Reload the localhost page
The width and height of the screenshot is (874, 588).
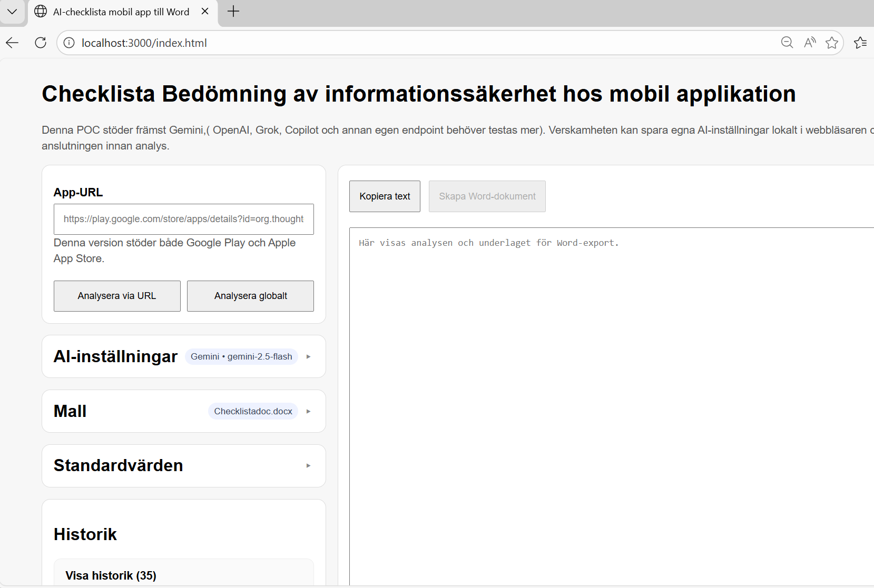(40, 43)
